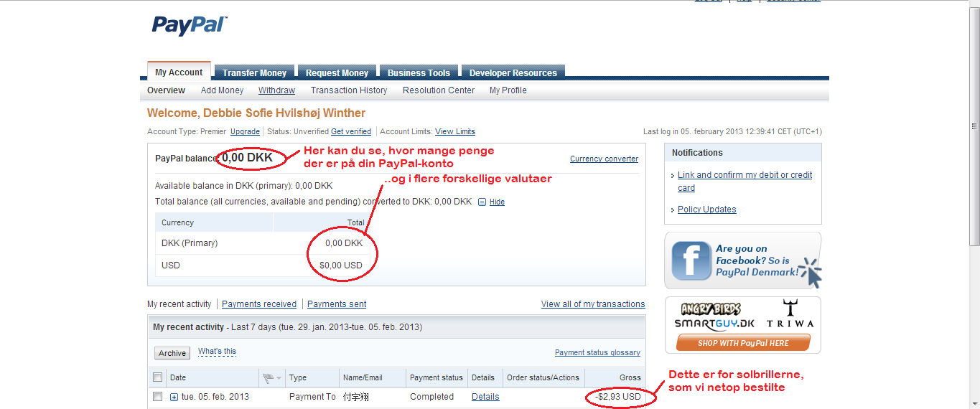Open Transaction History
This screenshot has width=980, height=409.
pos(349,90)
